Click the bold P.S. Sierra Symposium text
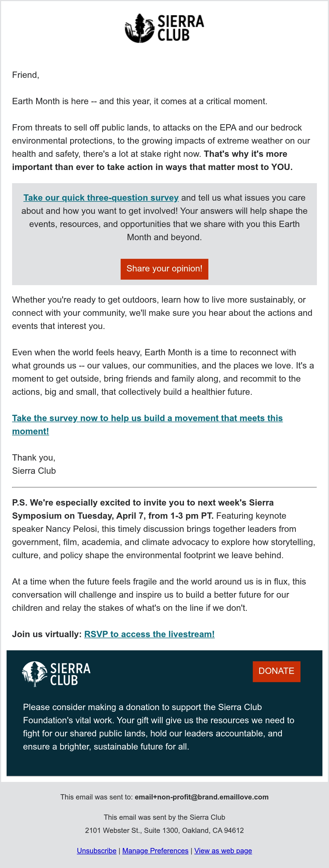The width and height of the screenshot is (329, 868). coord(143,509)
